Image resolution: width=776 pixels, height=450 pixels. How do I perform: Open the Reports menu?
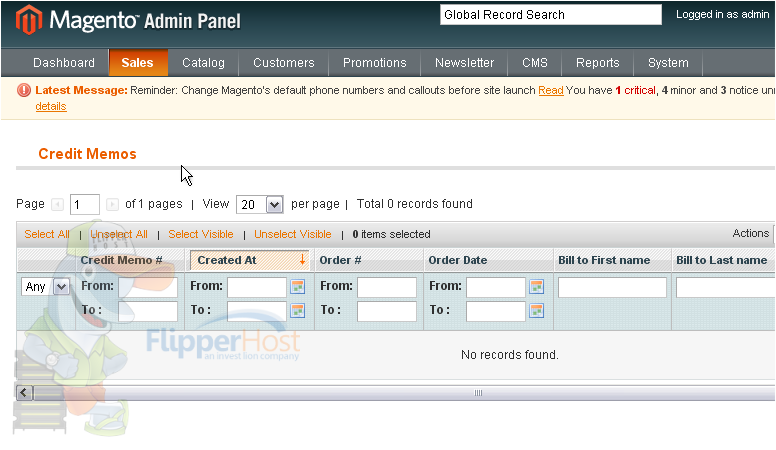coord(597,63)
